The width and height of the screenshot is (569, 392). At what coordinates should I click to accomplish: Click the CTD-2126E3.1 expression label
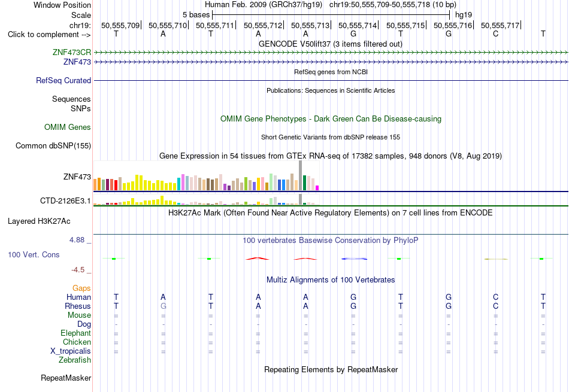tap(65, 200)
